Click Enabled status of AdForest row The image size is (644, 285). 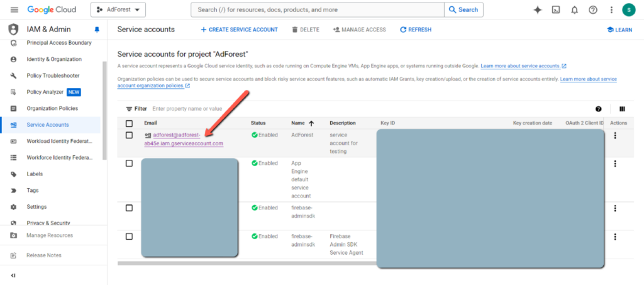pos(265,135)
